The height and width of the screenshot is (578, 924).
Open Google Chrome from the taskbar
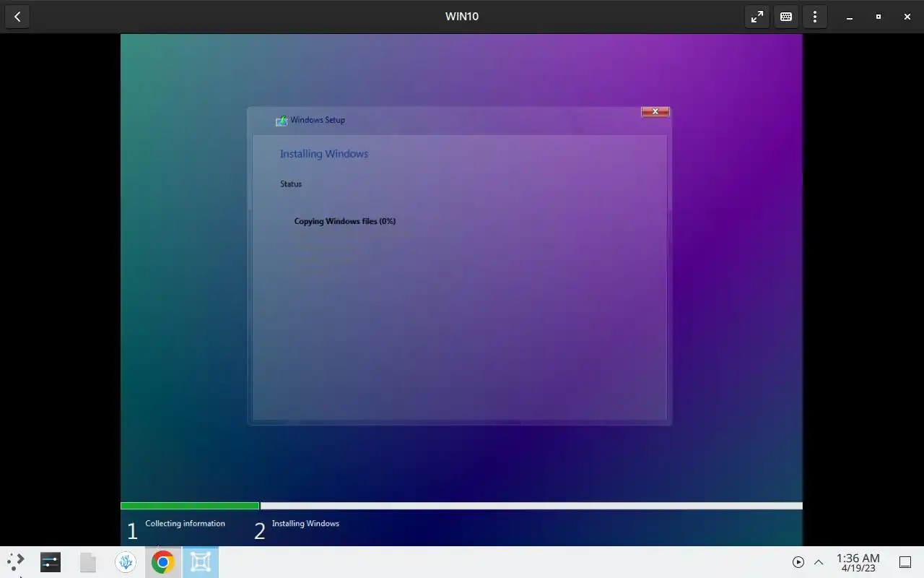(x=163, y=562)
